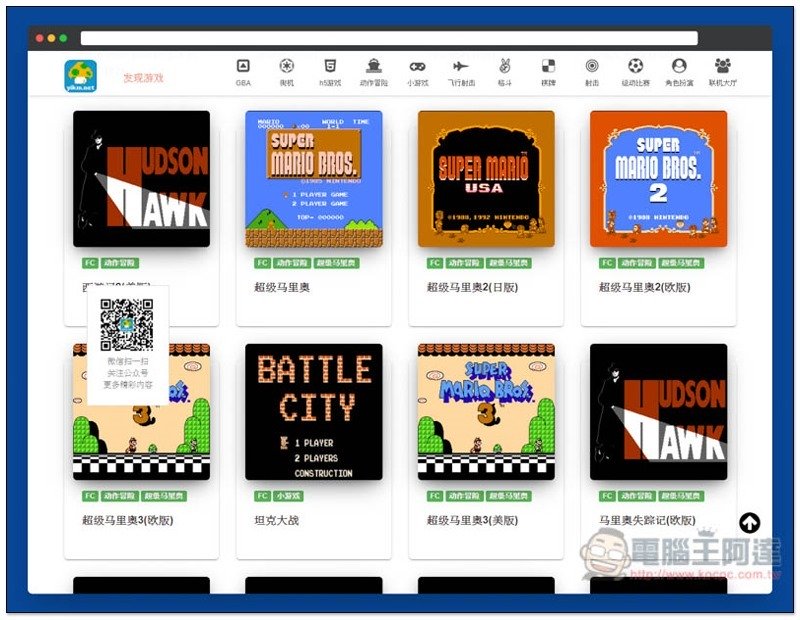Open the Super Mario Bros. title thumbnail
Image resolution: width=800 pixels, height=620 pixels.
coord(314,179)
